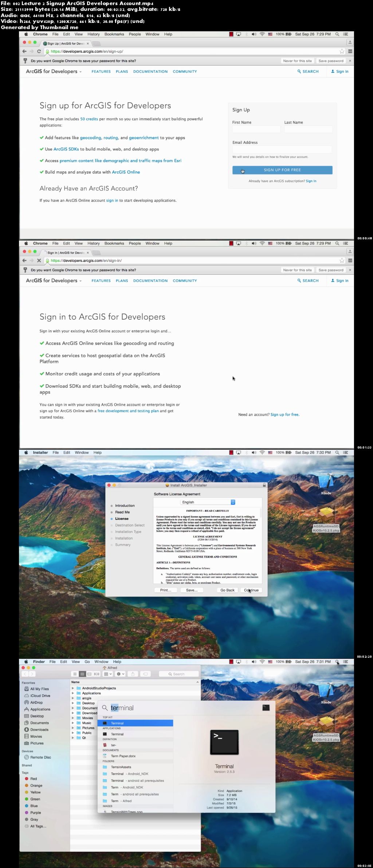Expand the arcgis folder disclosure triangle
The image size is (373, 868).
click(x=73, y=698)
